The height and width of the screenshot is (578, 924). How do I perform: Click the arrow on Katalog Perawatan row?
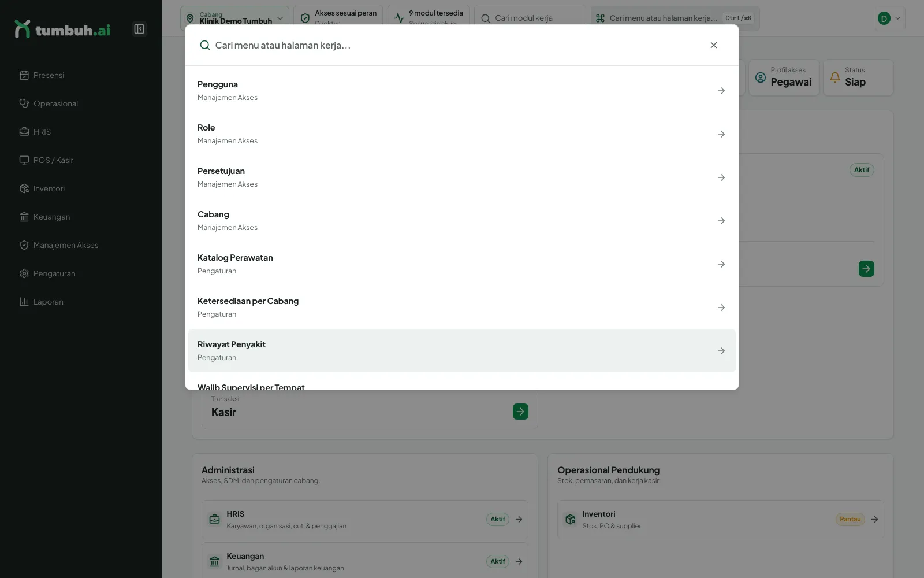[721, 264]
